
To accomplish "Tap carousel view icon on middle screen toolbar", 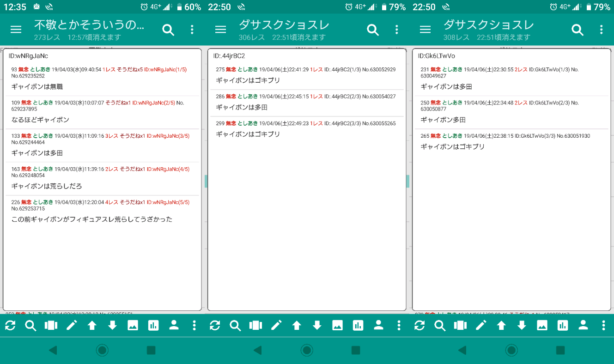I will 255,326.
